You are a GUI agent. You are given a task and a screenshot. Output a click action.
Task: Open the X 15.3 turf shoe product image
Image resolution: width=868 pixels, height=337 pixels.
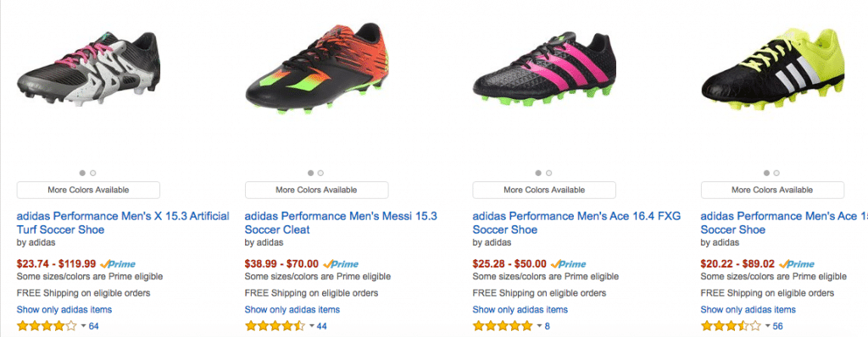click(x=88, y=69)
